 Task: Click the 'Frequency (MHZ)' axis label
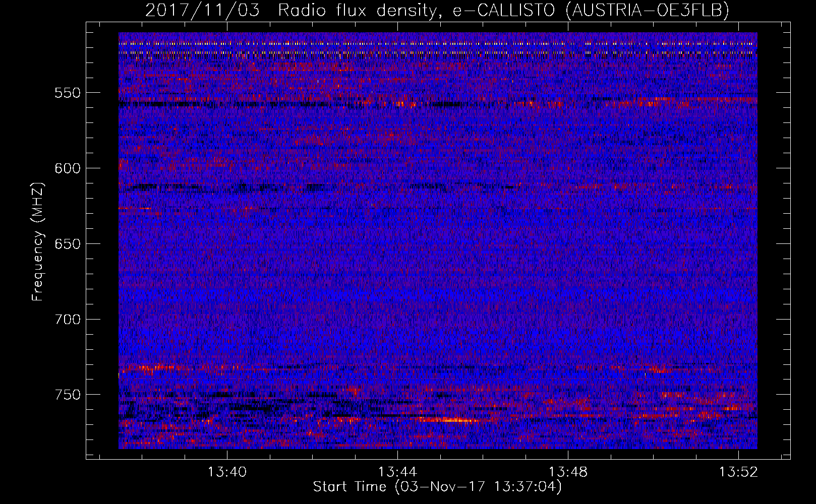(38, 241)
